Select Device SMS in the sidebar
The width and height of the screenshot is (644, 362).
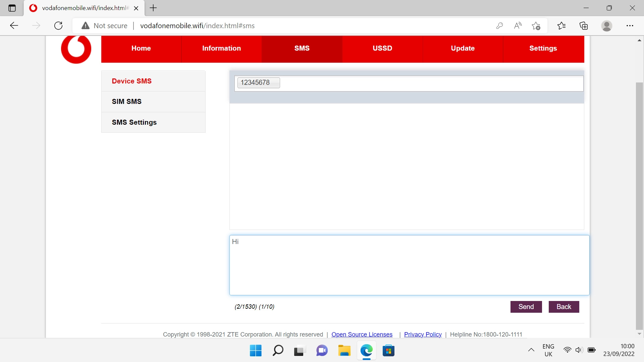(x=153, y=81)
